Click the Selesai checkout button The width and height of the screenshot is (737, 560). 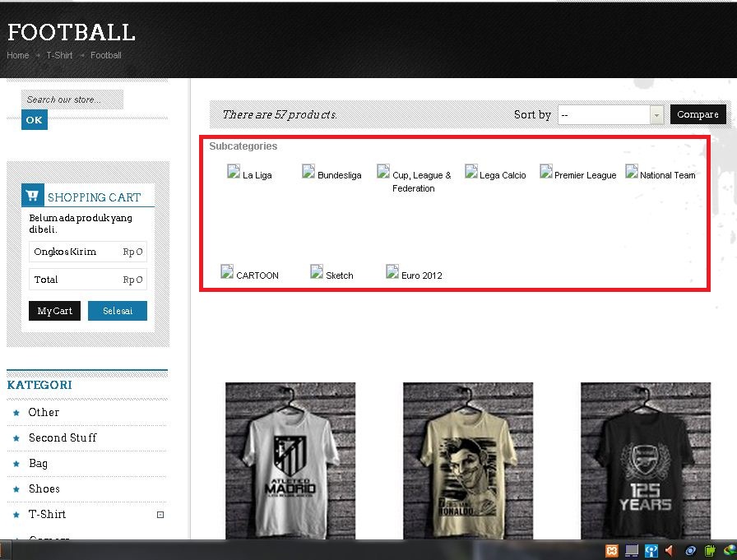click(118, 311)
